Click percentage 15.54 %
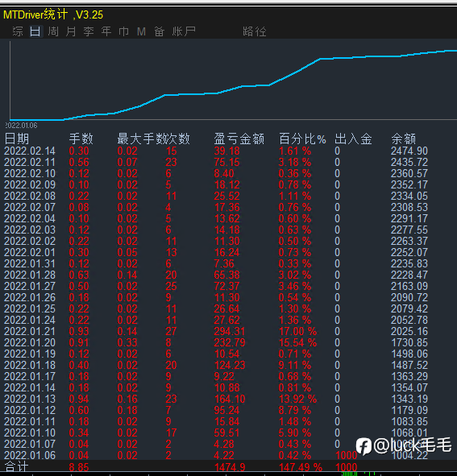This screenshot has width=457, height=476. click(297, 342)
